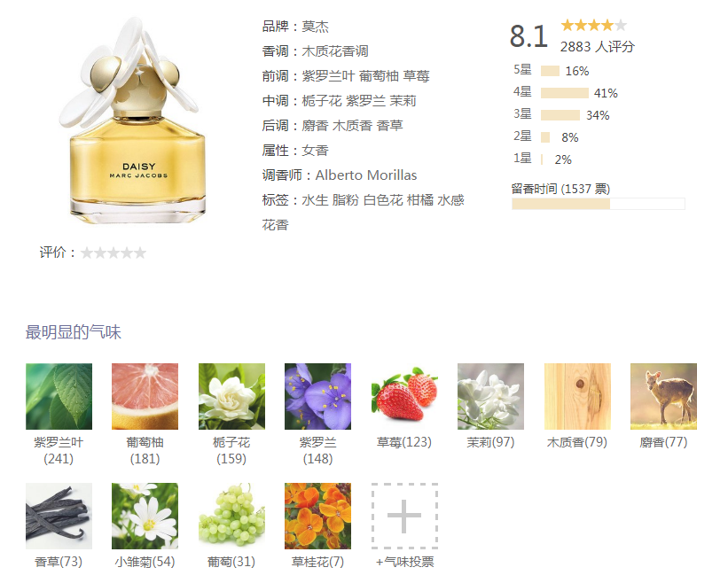Viewport: 728px width, 583px height.
Task: Click the small daisy scent image
Action: 145,516
